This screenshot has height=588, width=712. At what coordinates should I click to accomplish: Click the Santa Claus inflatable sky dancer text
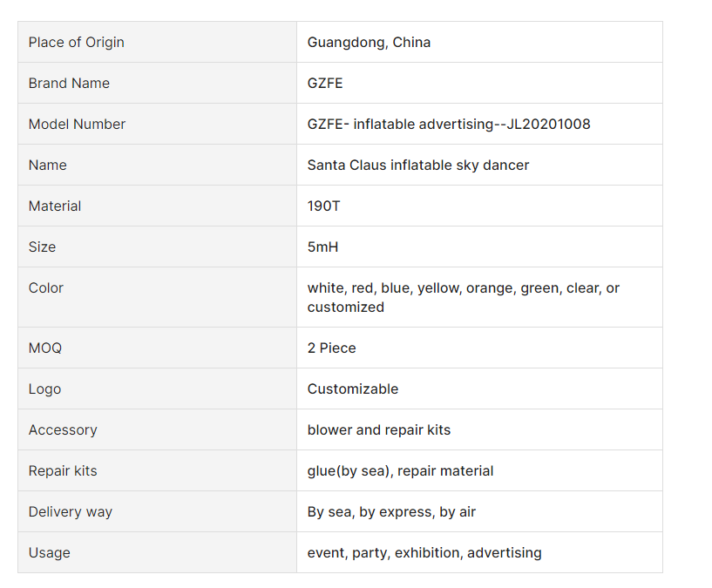tap(417, 166)
